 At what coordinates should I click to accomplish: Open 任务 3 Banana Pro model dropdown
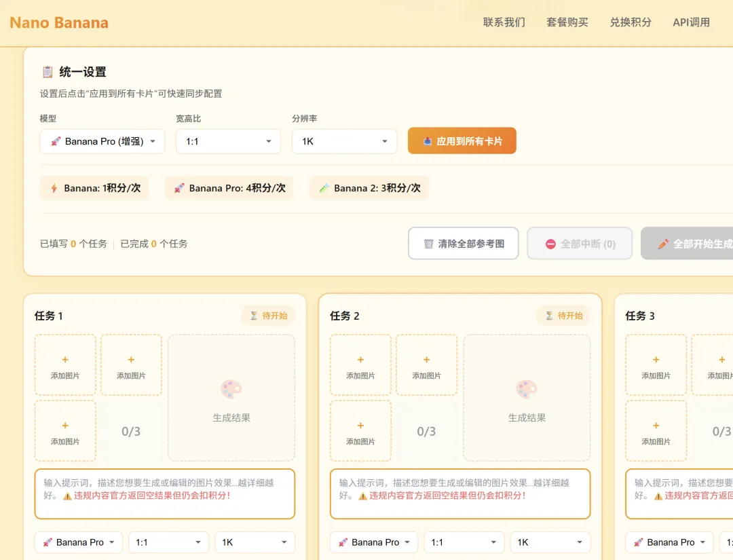point(669,542)
